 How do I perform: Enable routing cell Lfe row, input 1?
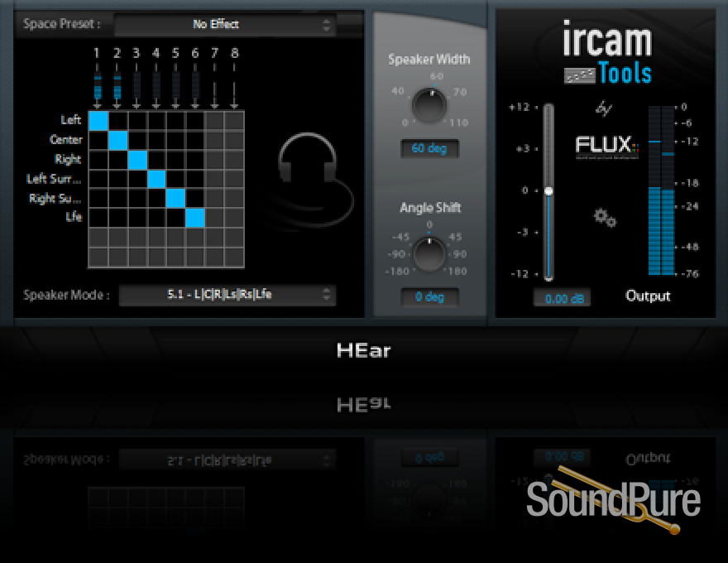pos(98,218)
